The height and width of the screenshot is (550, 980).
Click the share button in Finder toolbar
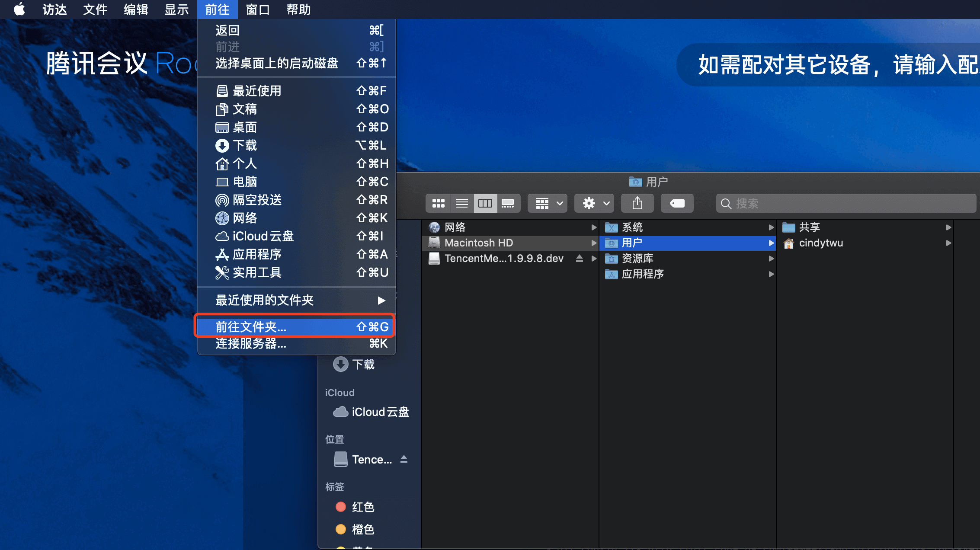coord(637,203)
